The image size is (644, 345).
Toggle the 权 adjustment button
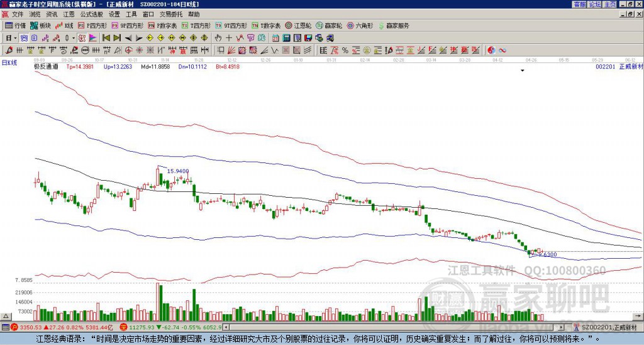82,38
